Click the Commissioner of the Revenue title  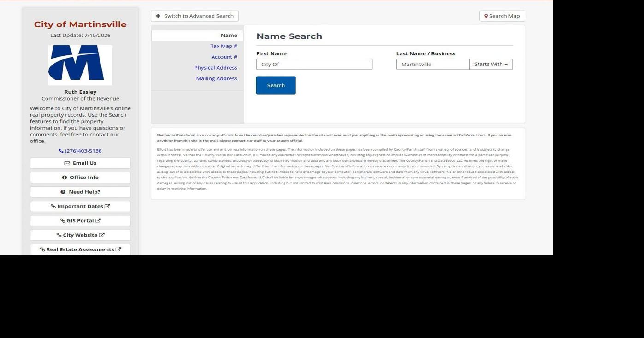point(80,98)
